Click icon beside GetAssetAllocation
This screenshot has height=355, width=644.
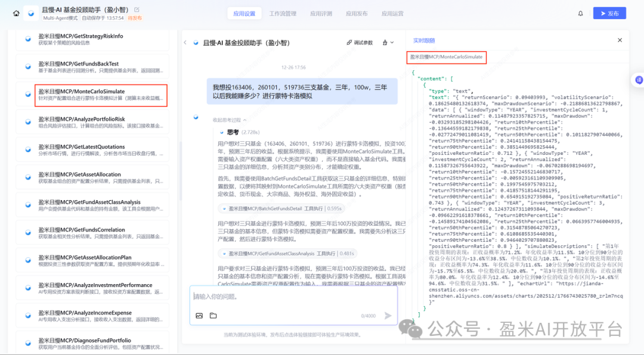pos(28,177)
